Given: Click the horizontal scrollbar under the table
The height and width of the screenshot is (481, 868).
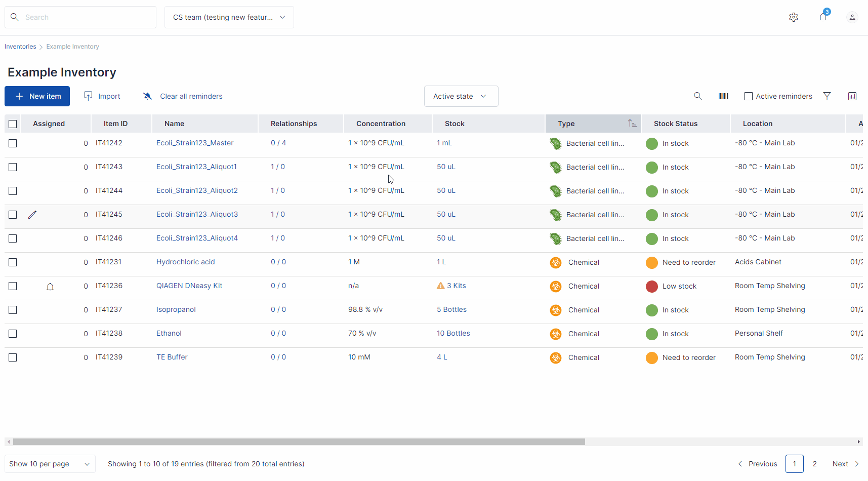Looking at the screenshot, I should pyautogui.click(x=299, y=442).
